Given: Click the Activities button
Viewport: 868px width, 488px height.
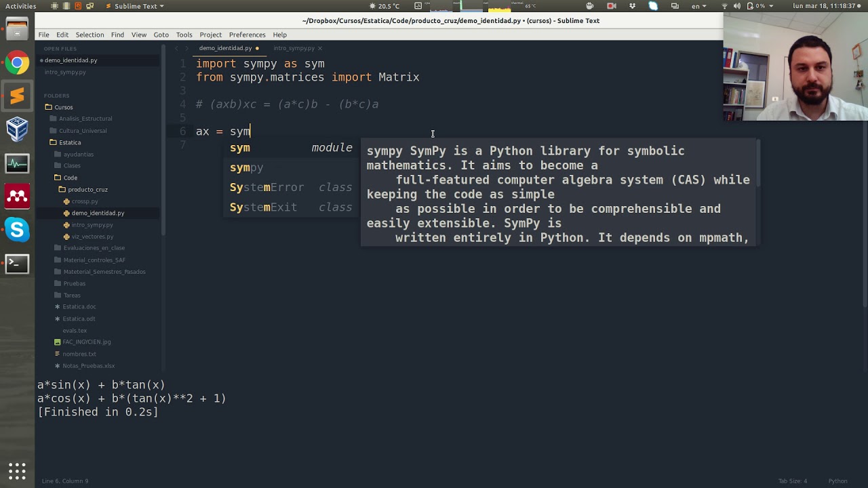Looking at the screenshot, I should (20, 6).
